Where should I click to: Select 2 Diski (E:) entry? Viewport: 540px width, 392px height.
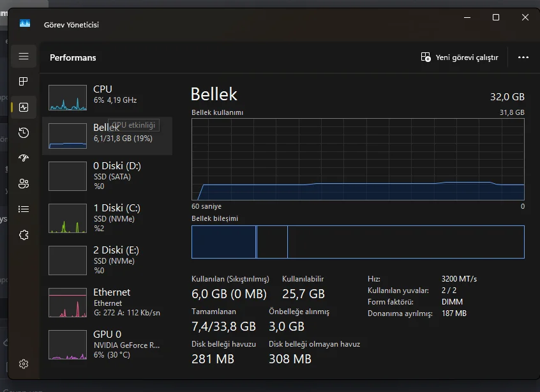click(x=107, y=259)
